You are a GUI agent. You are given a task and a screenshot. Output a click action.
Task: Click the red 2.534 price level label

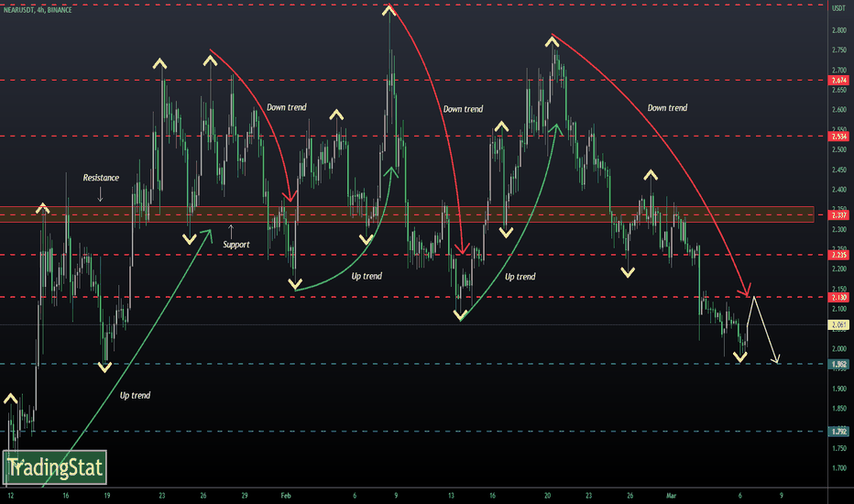[838, 137]
